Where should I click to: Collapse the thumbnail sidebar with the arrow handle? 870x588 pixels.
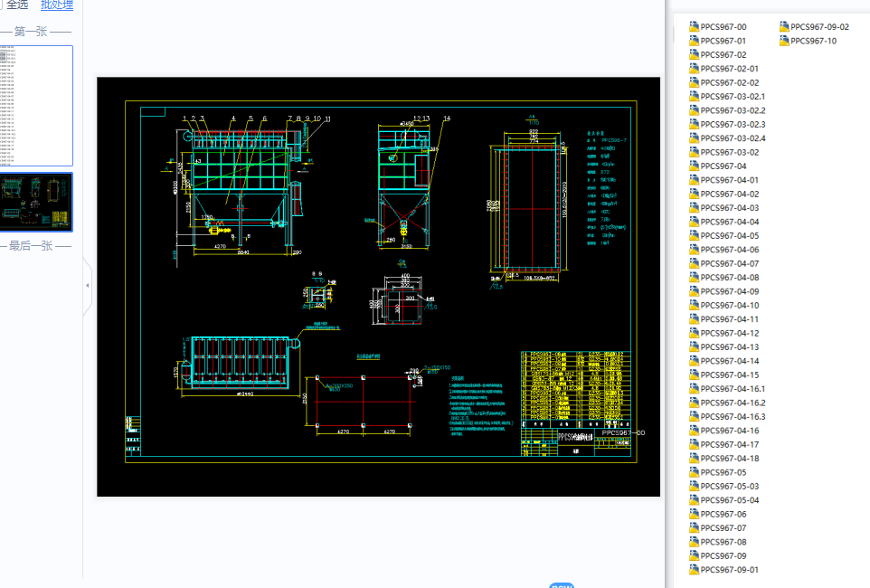(x=87, y=285)
